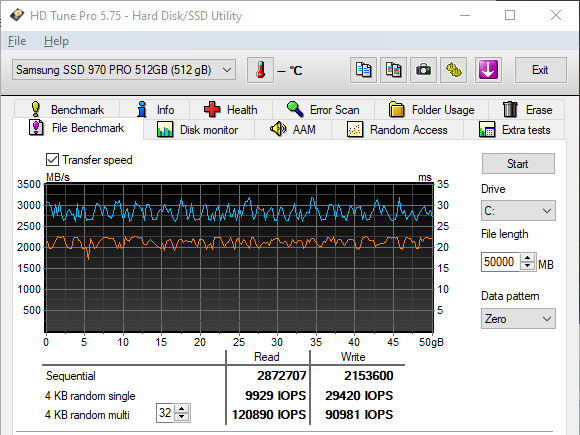Decrease file length with down arrow
The image size is (580, 435).
click(x=528, y=266)
